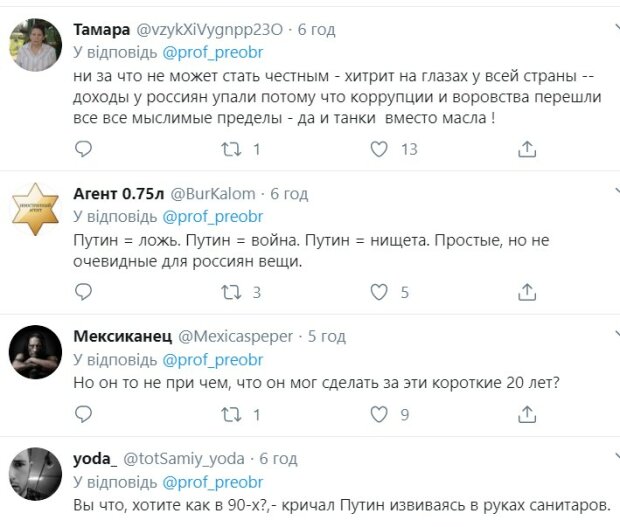Share Агент 0.75л's tweet
The image size is (620, 527).
point(527,292)
